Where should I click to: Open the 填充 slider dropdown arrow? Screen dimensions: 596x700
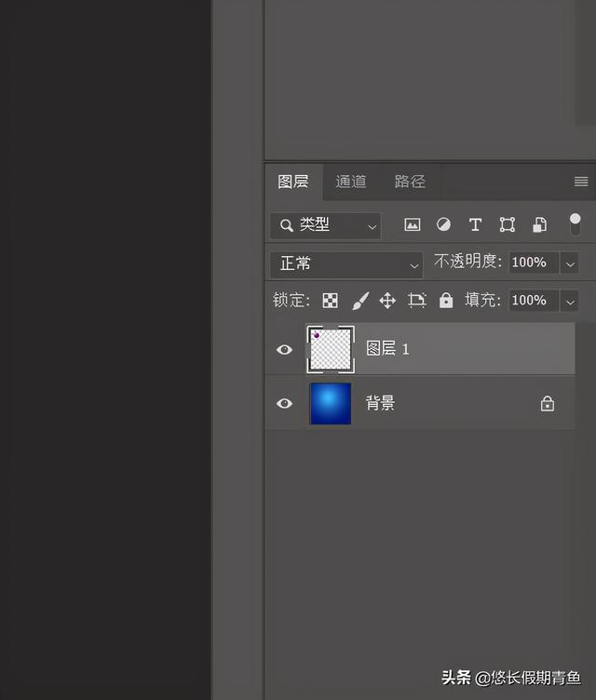(x=570, y=302)
